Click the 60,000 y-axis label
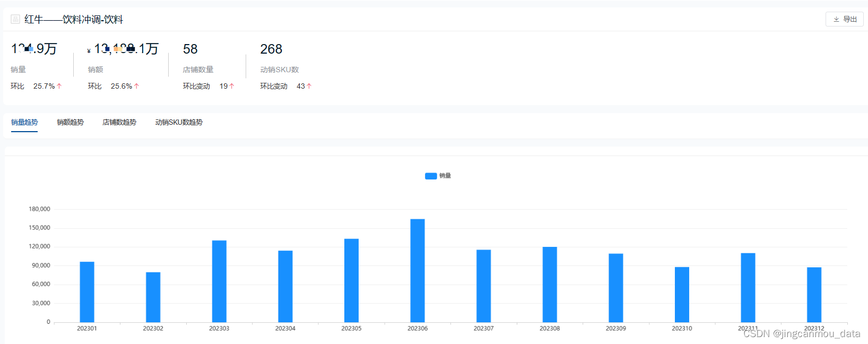The height and width of the screenshot is (344, 868). pos(41,284)
